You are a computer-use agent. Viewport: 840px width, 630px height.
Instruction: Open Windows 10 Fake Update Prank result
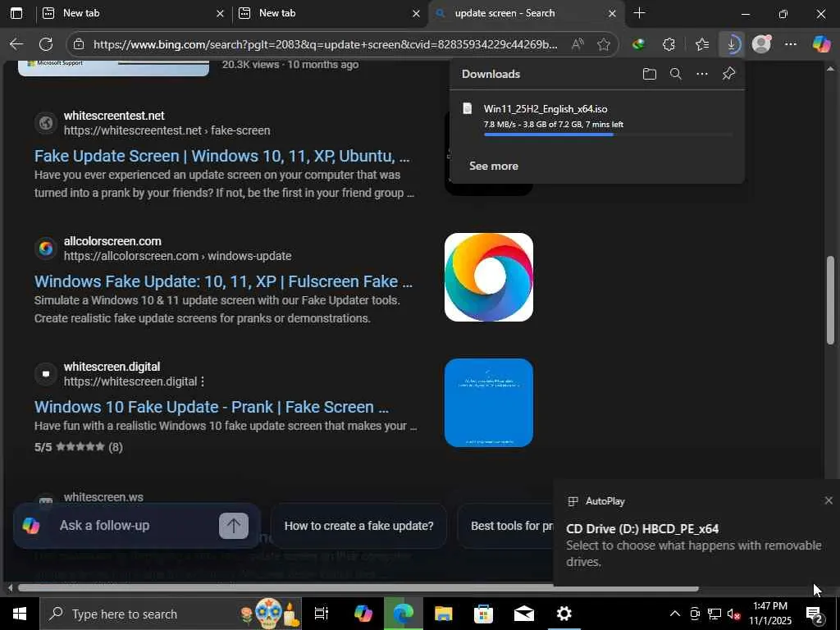[212, 407]
